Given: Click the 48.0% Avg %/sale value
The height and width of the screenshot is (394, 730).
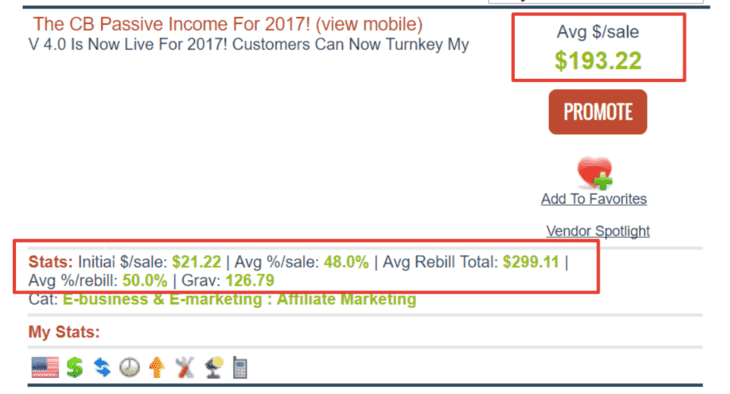Looking at the screenshot, I should [x=346, y=262].
